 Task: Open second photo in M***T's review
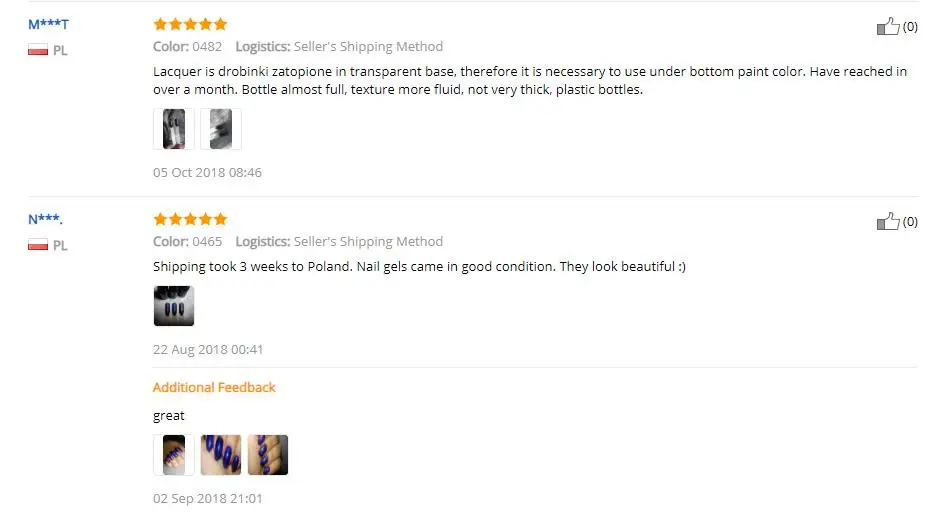(x=221, y=129)
